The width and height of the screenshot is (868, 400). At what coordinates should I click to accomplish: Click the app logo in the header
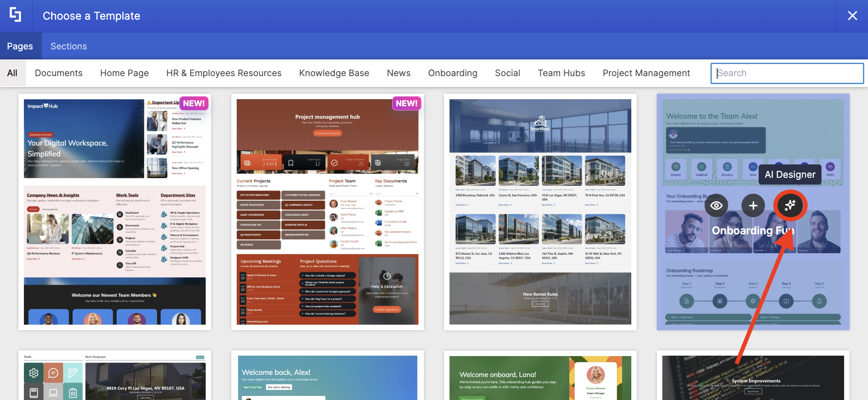(x=15, y=15)
